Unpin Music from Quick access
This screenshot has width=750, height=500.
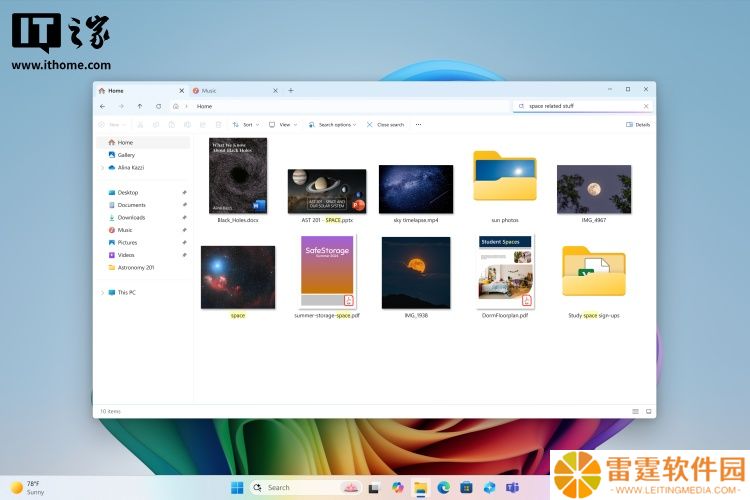pos(184,230)
